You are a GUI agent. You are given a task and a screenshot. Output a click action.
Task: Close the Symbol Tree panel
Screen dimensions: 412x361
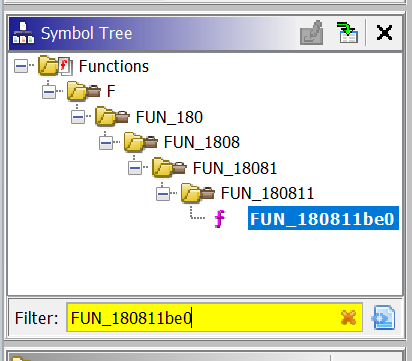click(x=384, y=33)
